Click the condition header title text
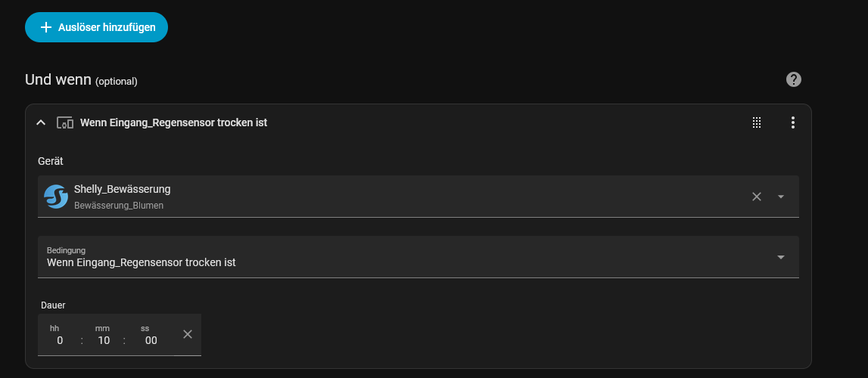Viewport: 868px width, 378px height. 173,122
